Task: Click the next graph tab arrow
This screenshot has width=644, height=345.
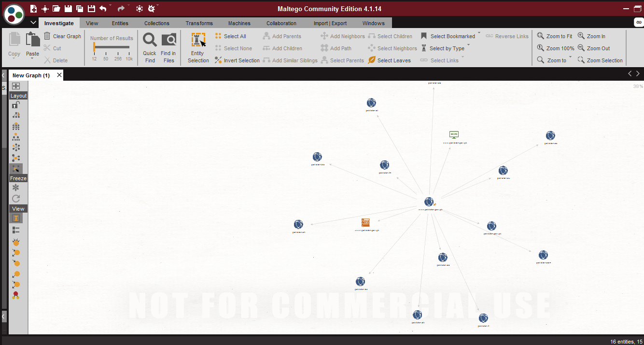Action: point(638,74)
